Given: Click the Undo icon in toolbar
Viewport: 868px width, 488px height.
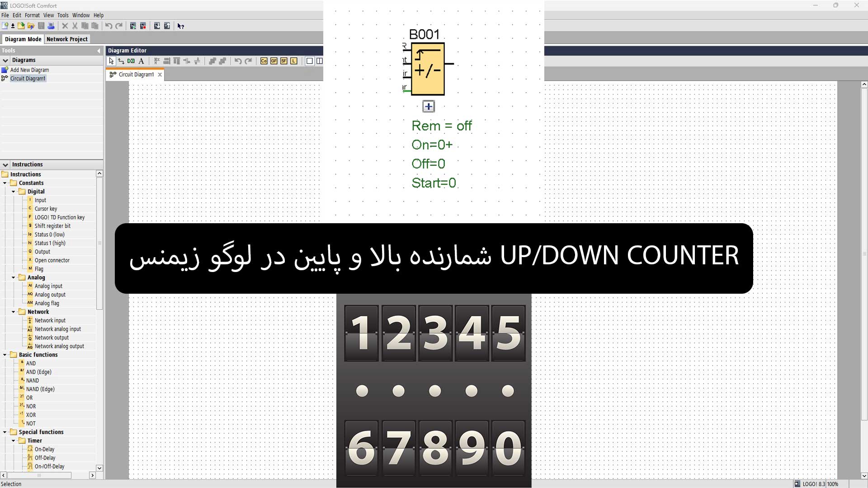Looking at the screenshot, I should pyautogui.click(x=108, y=26).
